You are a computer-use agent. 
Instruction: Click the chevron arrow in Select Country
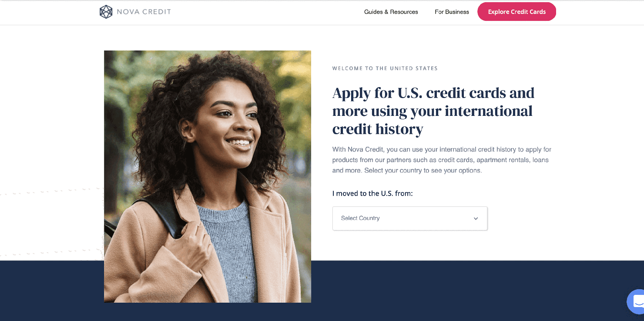coord(476,219)
